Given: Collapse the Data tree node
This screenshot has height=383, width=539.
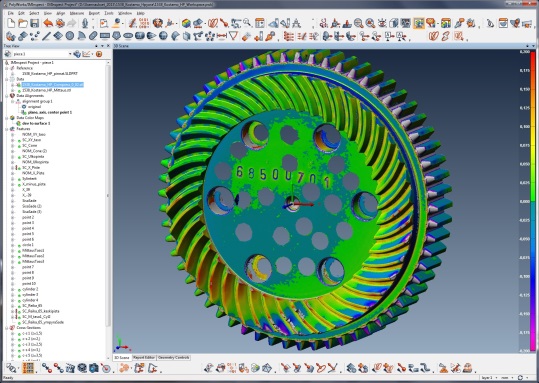Looking at the screenshot, I should click(7, 79).
